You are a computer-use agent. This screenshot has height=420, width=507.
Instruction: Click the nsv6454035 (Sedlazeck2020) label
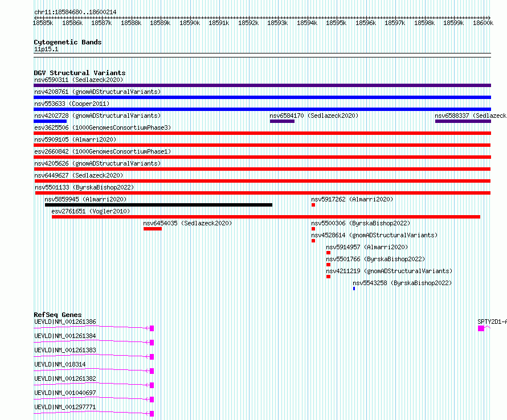click(x=187, y=223)
